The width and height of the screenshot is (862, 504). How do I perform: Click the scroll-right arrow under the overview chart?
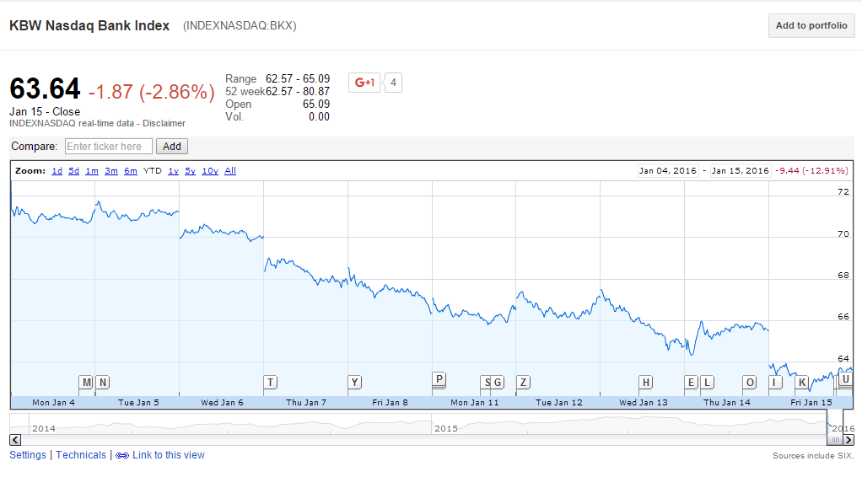pos(849,440)
